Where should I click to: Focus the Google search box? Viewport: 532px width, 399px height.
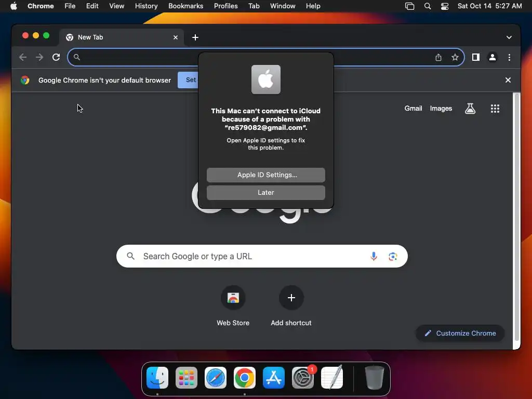tap(262, 256)
